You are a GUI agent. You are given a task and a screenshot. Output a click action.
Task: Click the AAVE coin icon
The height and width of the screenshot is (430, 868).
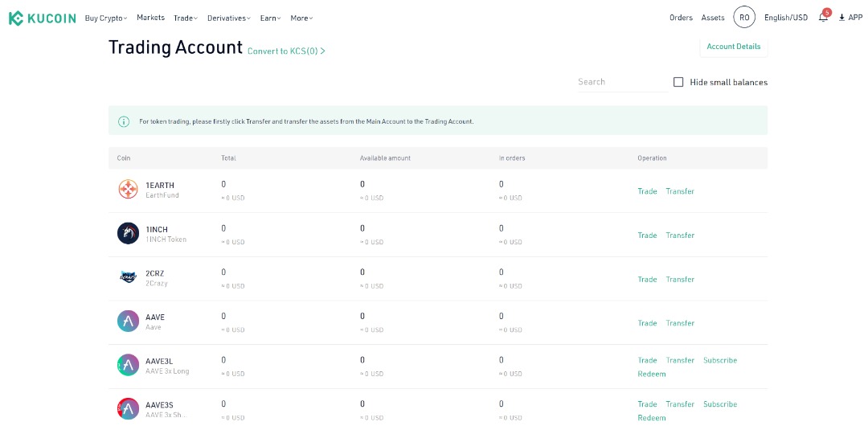point(128,321)
